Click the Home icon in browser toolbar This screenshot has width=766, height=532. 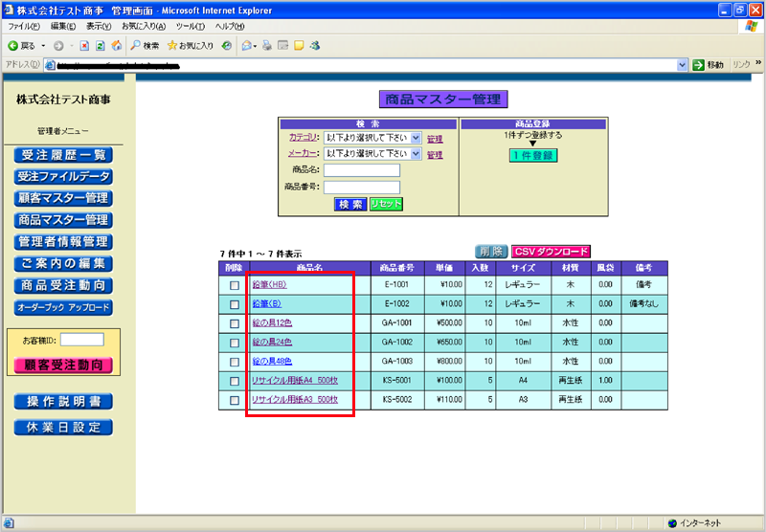(116, 45)
